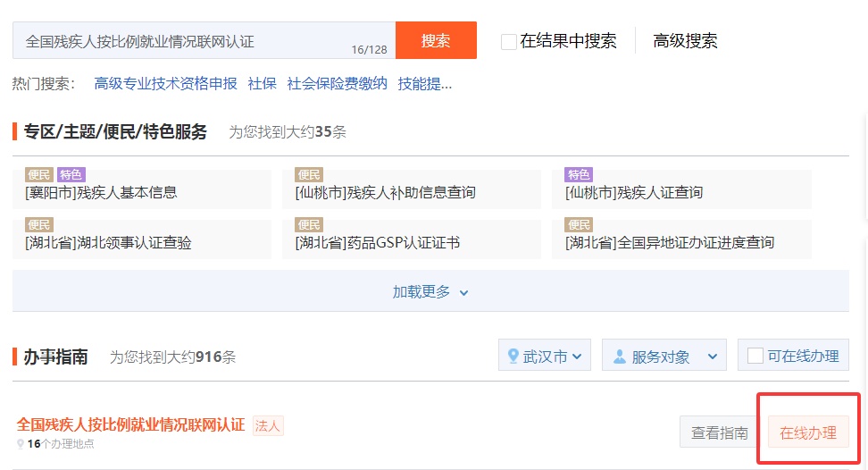Open [湖北省]湖北领事认证查验 service
Image resolution: width=868 pixels, height=470 pixels.
tap(108, 242)
